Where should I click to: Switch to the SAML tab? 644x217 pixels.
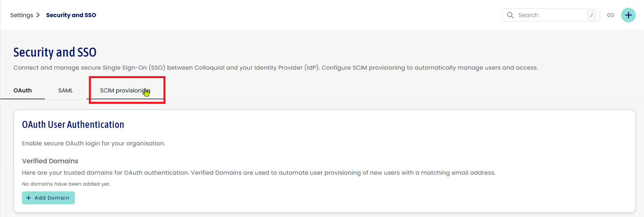(65, 90)
